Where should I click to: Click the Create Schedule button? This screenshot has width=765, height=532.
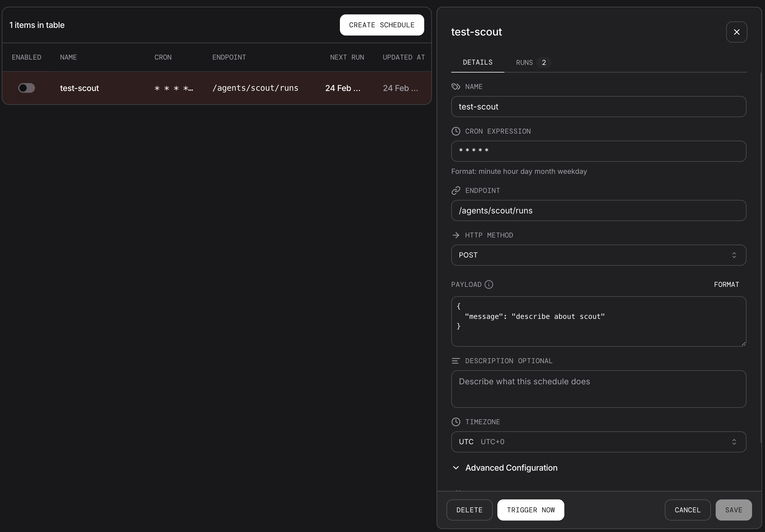point(382,25)
